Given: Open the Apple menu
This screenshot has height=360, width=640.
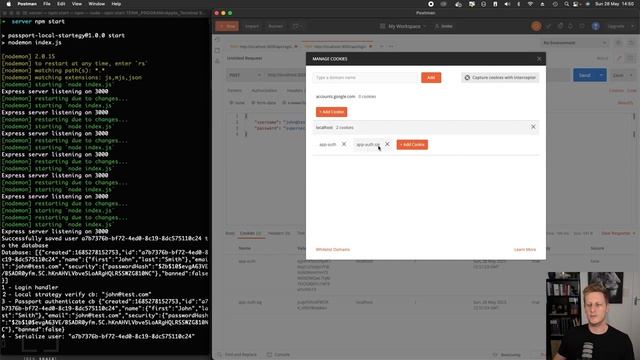Looking at the screenshot, I should tap(8, 4).
